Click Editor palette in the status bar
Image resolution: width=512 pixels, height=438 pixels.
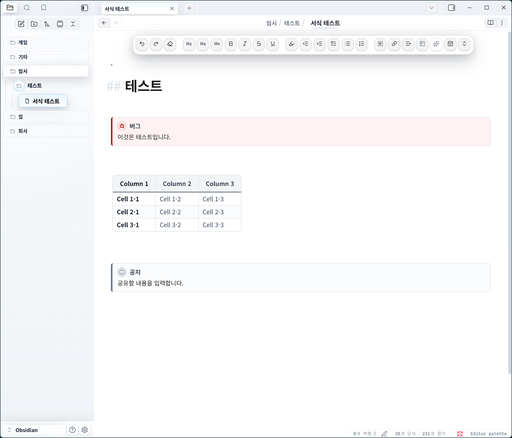point(488,434)
